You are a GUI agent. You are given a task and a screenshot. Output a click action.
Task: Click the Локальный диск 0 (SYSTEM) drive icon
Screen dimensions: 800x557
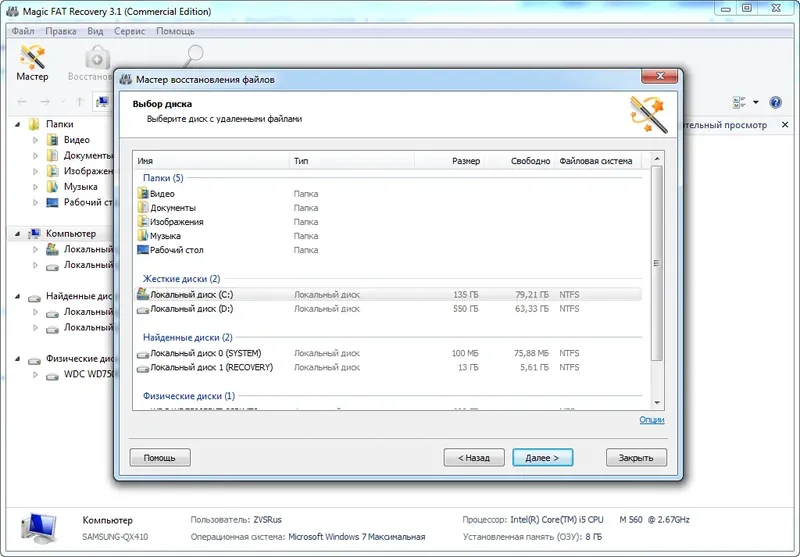coord(143,354)
